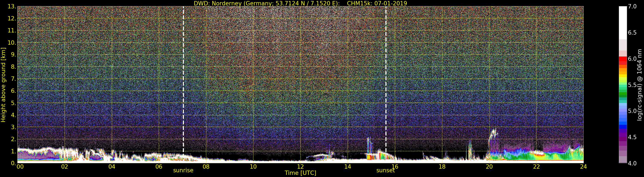
Task: Click the colorbar '6.5' tick value
Action: click(632, 33)
